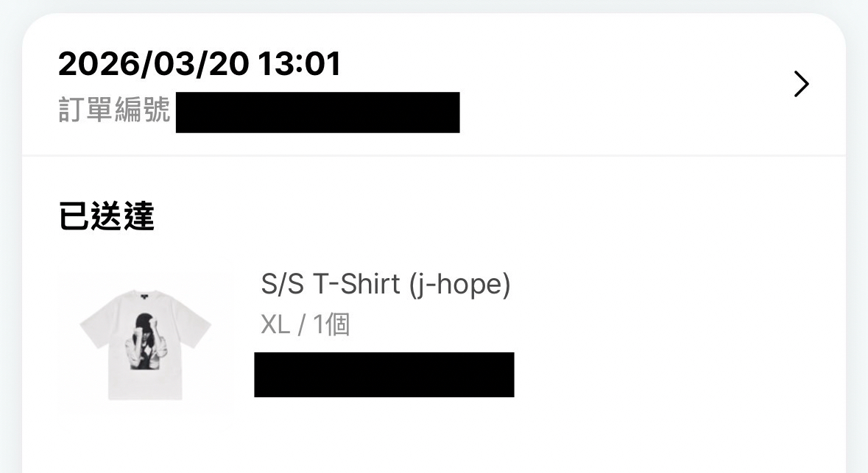Screen dimensions: 868x473
Task: Click the empty header space before the chevron
Action: pyautogui.click(x=626, y=85)
